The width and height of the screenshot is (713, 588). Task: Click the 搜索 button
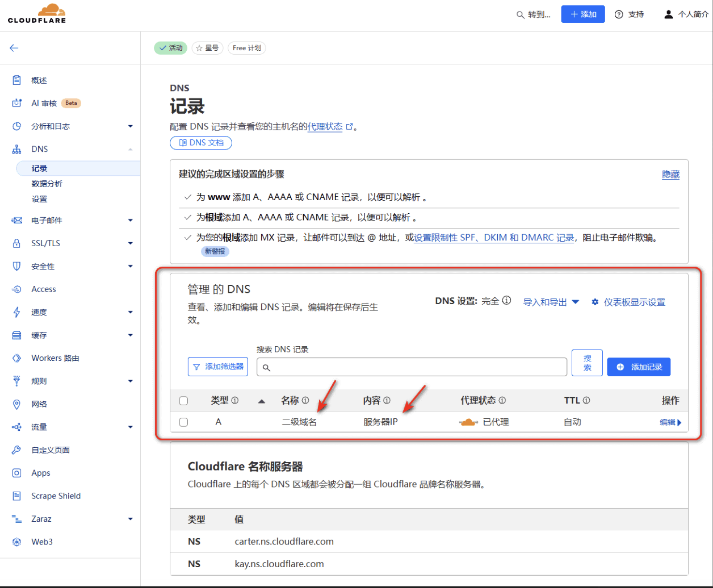[x=587, y=363]
